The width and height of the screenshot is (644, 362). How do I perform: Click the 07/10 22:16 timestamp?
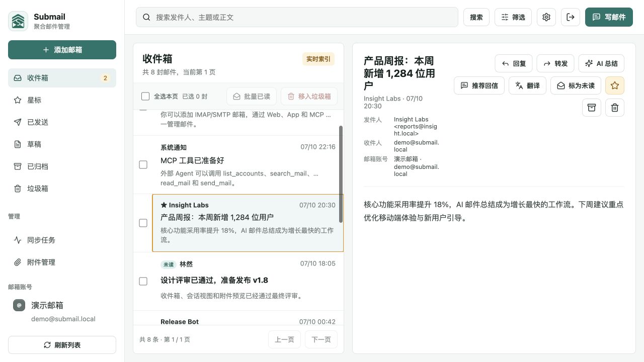pyautogui.click(x=318, y=147)
